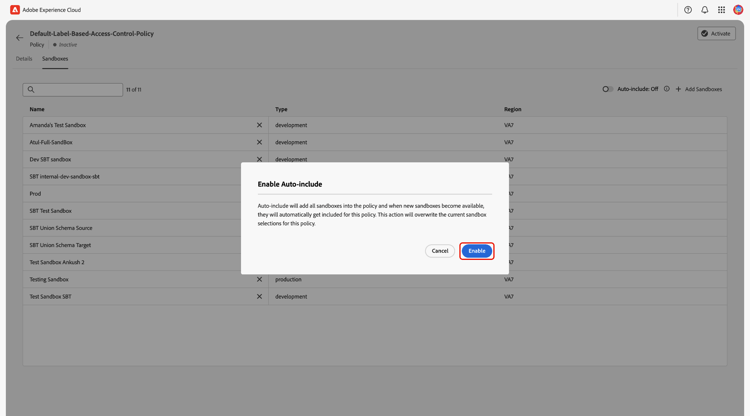Select SBT Union Schema Source name

click(61, 228)
